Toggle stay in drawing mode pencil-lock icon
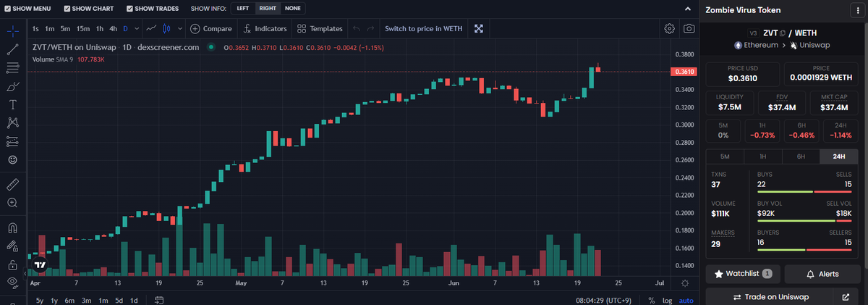The image size is (868, 305). point(12,246)
